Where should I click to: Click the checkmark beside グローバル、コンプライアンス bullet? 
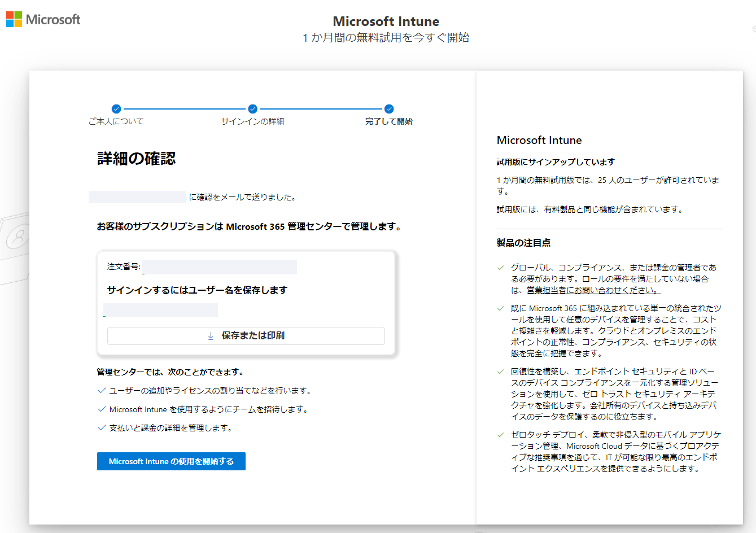[500, 268]
